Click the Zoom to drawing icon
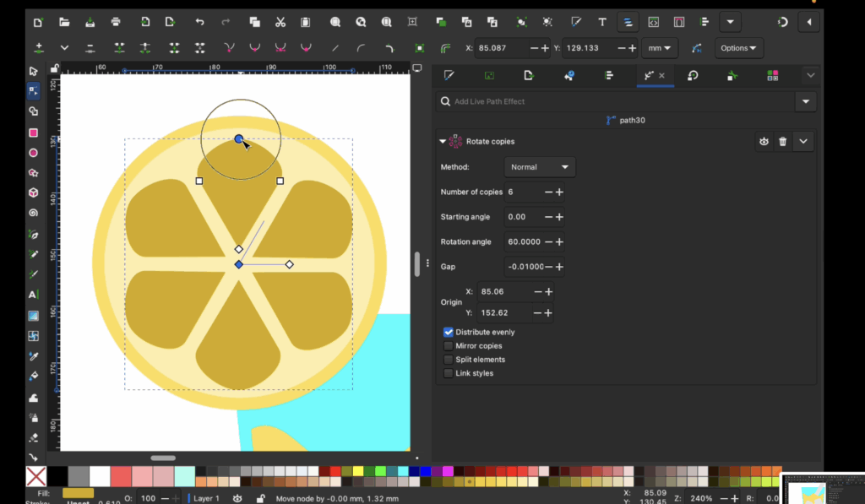Screen dimensions: 865x504 pos(361,22)
